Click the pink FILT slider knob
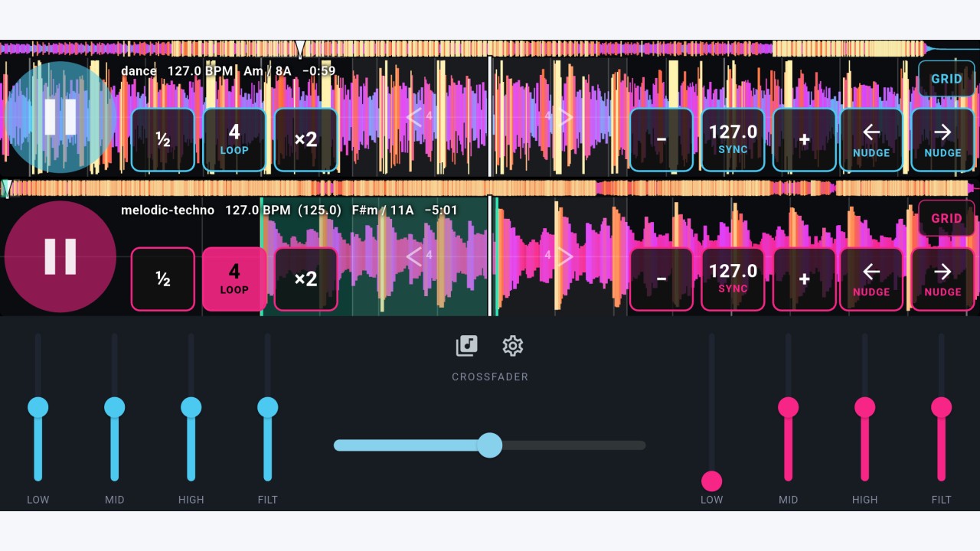This screenshot has width=980, height=551. (x=942, y=407)
